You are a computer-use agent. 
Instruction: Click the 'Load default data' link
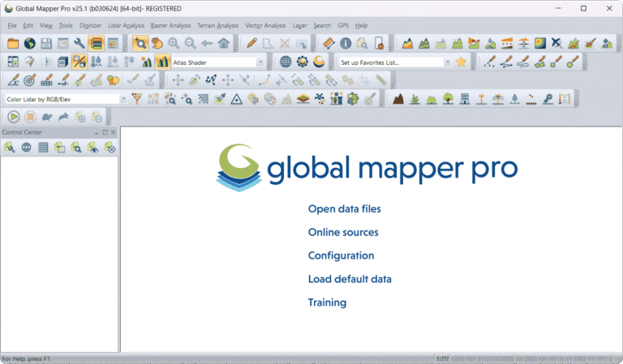tap(350, 279)
